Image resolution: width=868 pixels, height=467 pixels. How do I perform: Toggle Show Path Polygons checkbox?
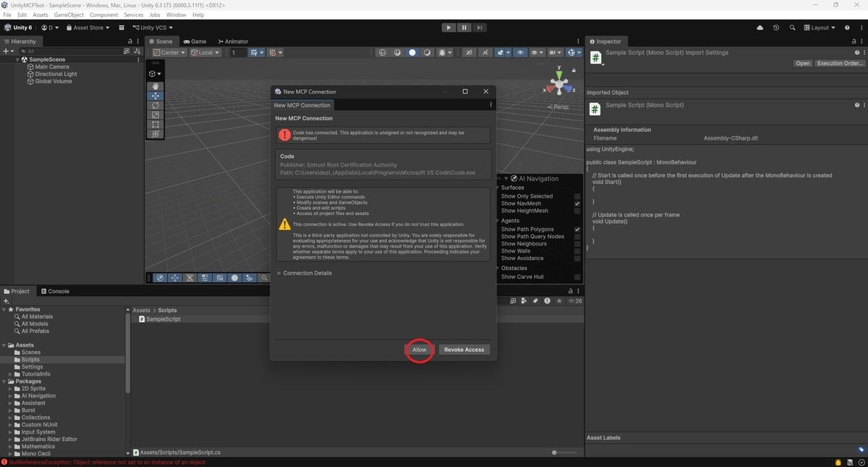[x=577, y=229]
